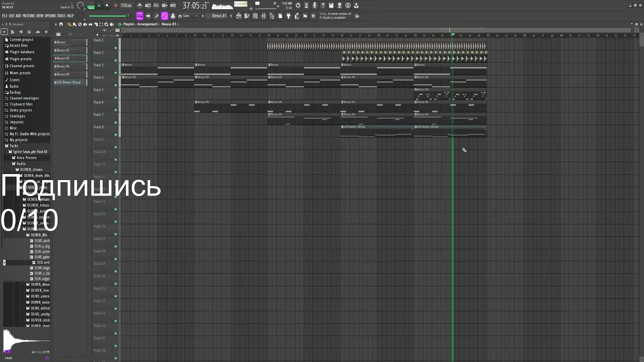Click the add pattern plus button

(231, 16)
